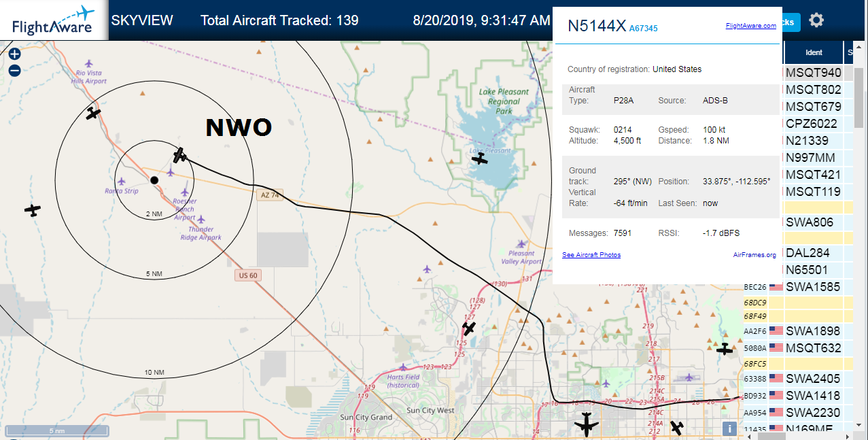
Task: Open the AirFrames.org link
Action: (x=754, y=255)
